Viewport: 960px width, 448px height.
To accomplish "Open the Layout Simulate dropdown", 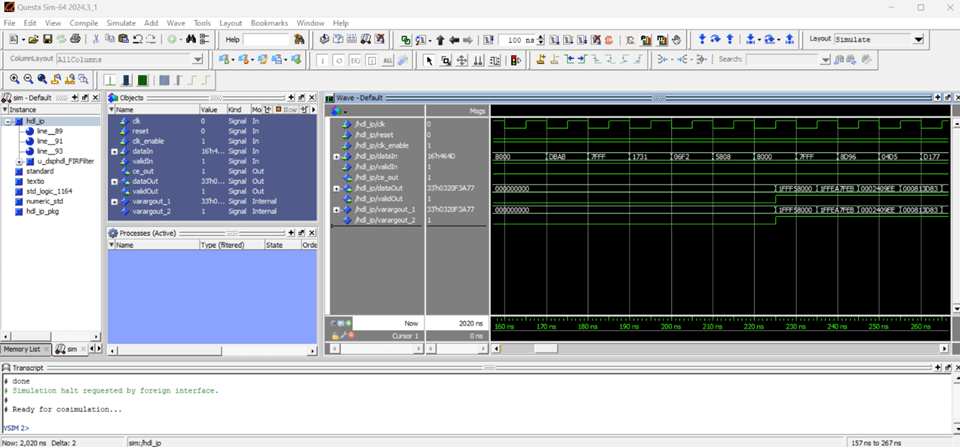I will click(x=918, y=40).
